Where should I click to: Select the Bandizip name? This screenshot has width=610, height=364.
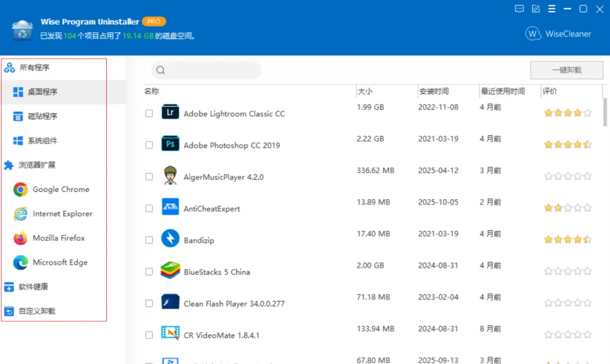pos(199,241)
